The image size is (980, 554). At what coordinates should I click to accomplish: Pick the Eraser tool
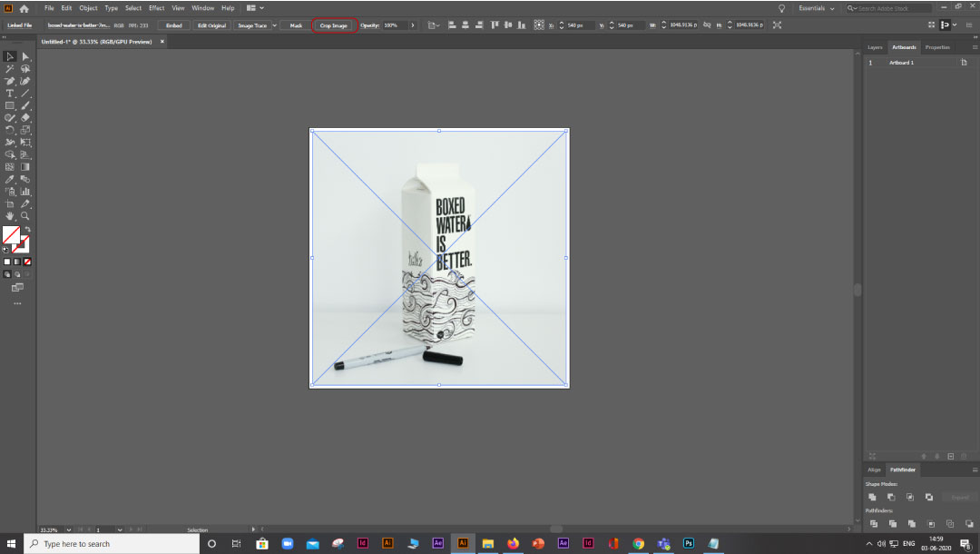coord(25,117)
